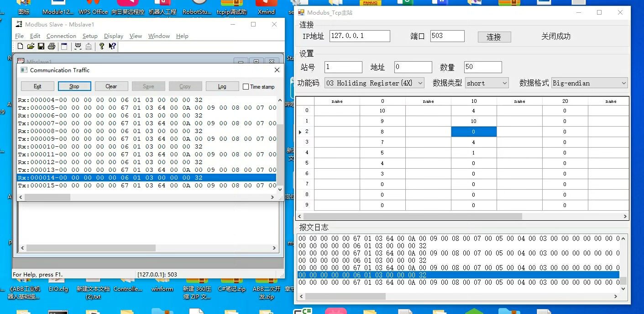Select the ABB二次开发.zip desktop archive

click(x=266, y=289)
